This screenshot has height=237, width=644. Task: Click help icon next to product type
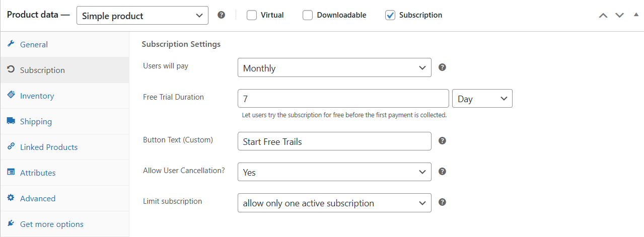[x=221, y=15]
